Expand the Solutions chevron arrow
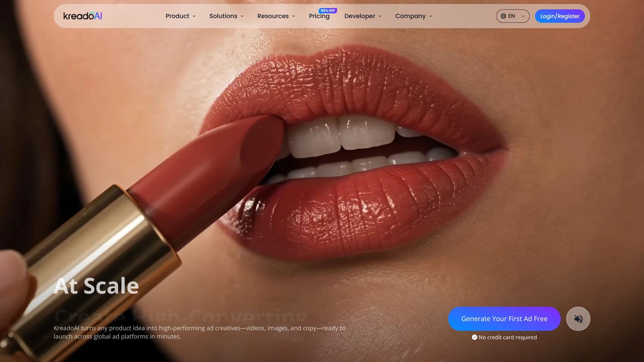 (x=242, y=16)
